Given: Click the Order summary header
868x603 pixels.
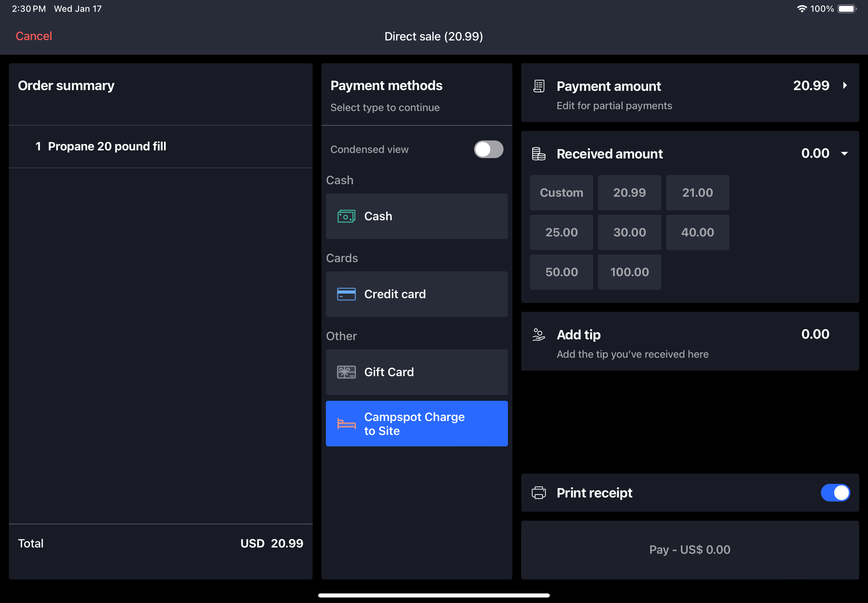Looking at the screenshot, I should [x=67, y=85].
